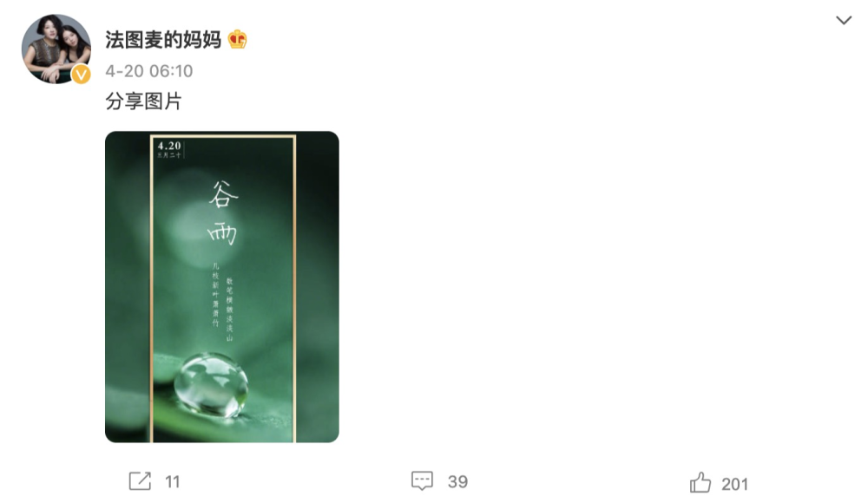Image resolution: width=868 pixels, height=503 pixels.
Task: Click the comment count 39
Action: coord(457,481)
